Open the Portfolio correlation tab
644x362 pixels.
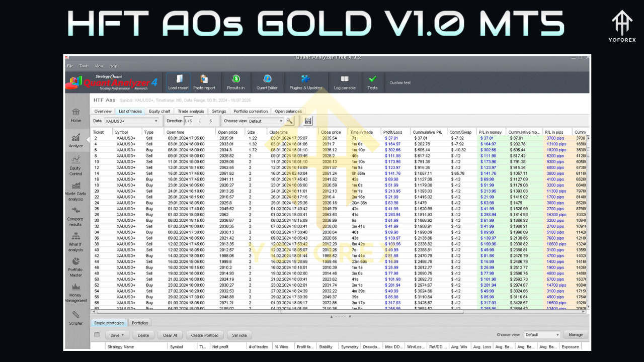point(251,111)
